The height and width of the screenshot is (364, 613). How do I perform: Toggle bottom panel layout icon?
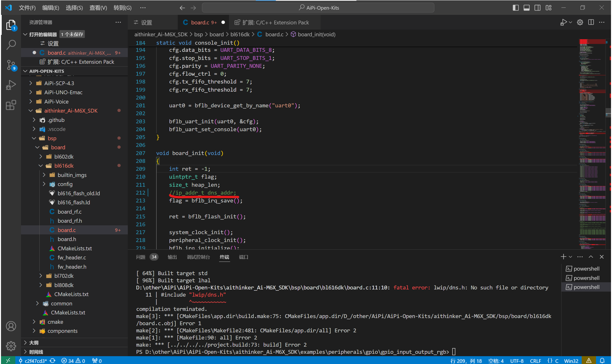(526, 8)
